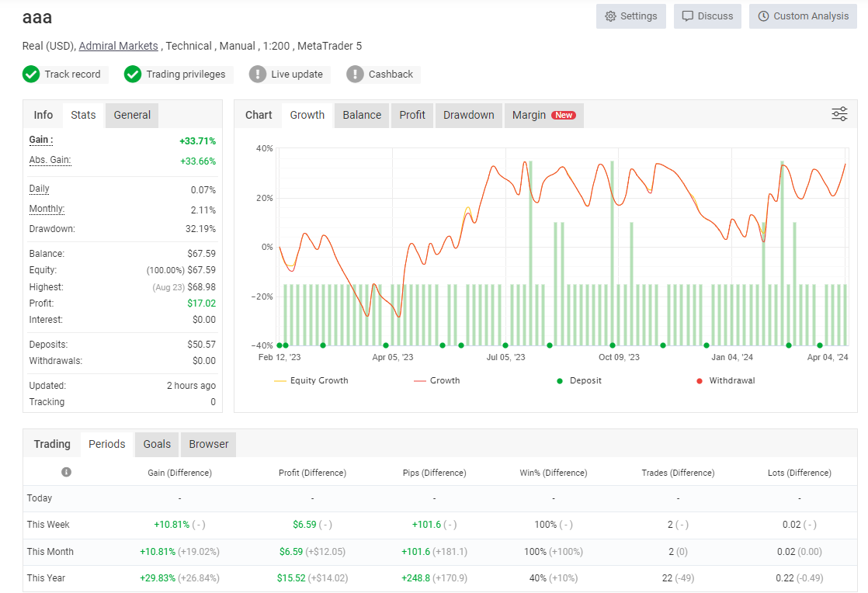Open chart filter settings sliders icon
The width and height of the screenshot is (868, 593).
coord(839,115)
